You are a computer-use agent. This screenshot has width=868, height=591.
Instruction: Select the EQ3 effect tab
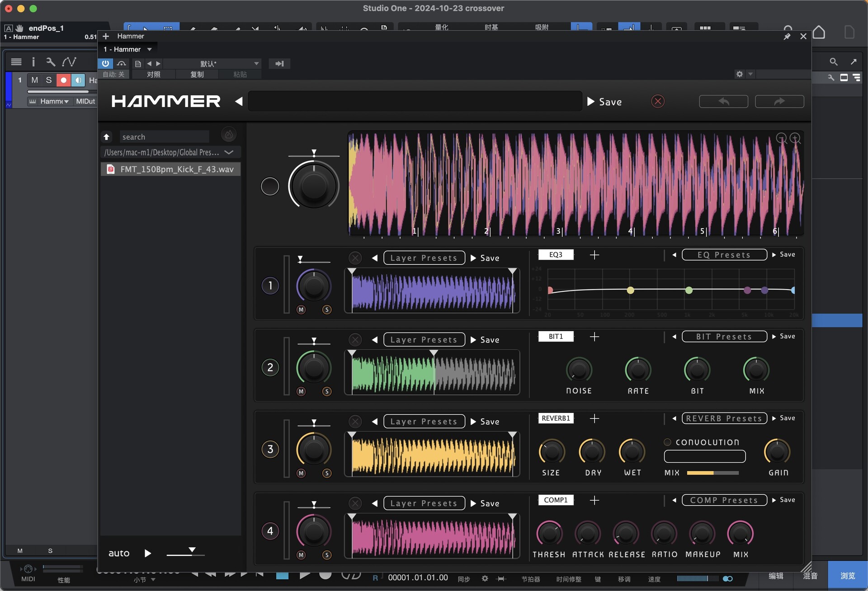[x=556, y=255]
